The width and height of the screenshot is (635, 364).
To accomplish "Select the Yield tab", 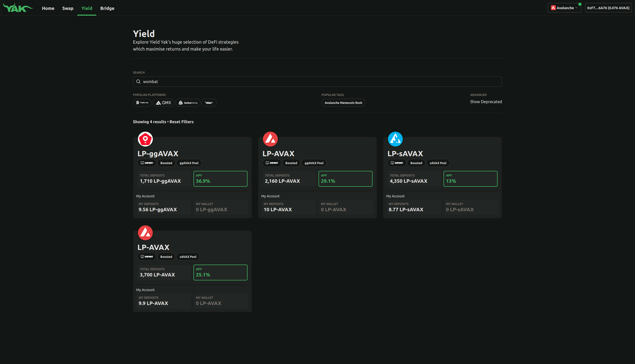I will [87, 8].
